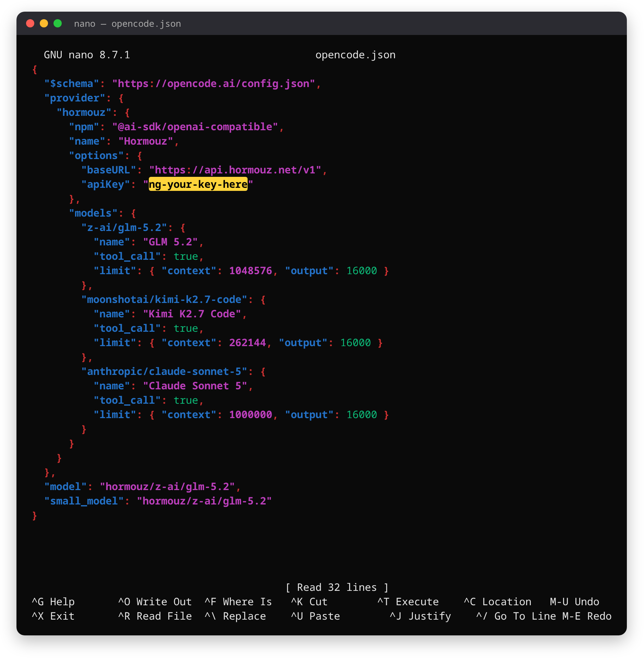Click the yellow minimize window button
Image resolution: width=644 pixels, height=658 pixels.
tap(44, 23)
